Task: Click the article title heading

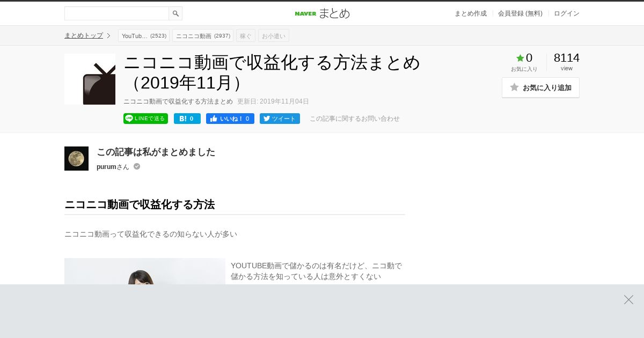Action: 272,72
